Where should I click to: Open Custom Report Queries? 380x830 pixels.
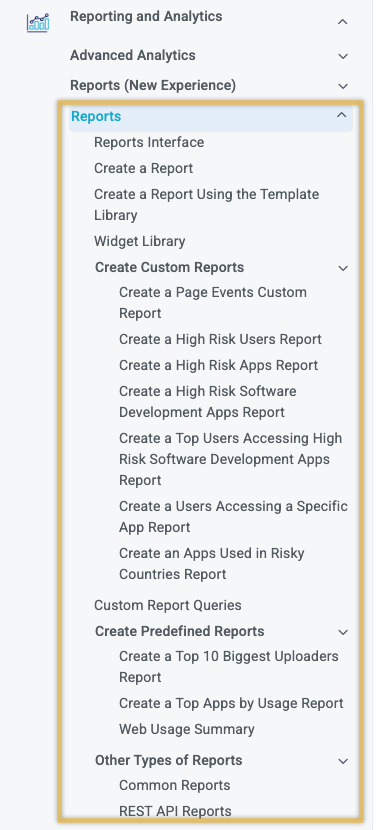[168, 605]
